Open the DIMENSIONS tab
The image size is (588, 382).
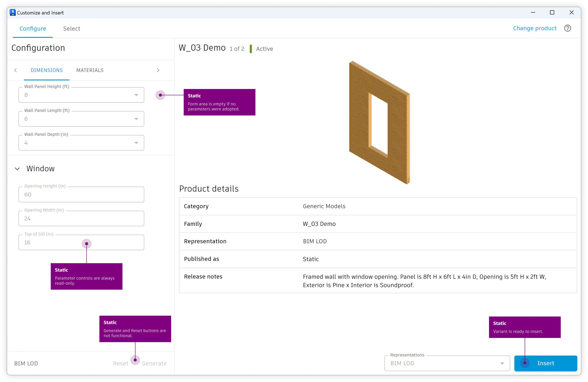46,70
